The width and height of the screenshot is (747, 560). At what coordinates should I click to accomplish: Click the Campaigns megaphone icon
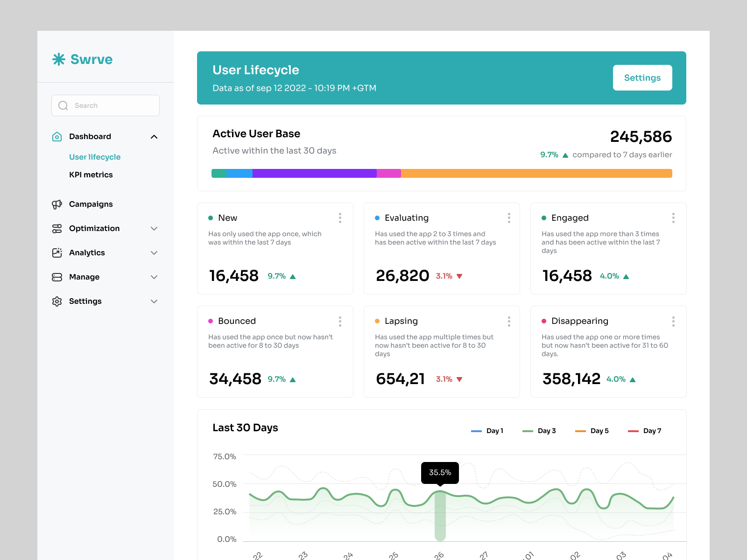pyautogui.click(x=56, y=204)
